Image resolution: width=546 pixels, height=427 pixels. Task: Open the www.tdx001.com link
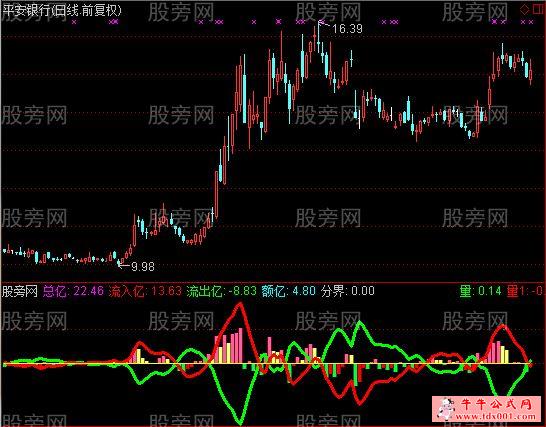pyautogui.click(x=496, y=416)
